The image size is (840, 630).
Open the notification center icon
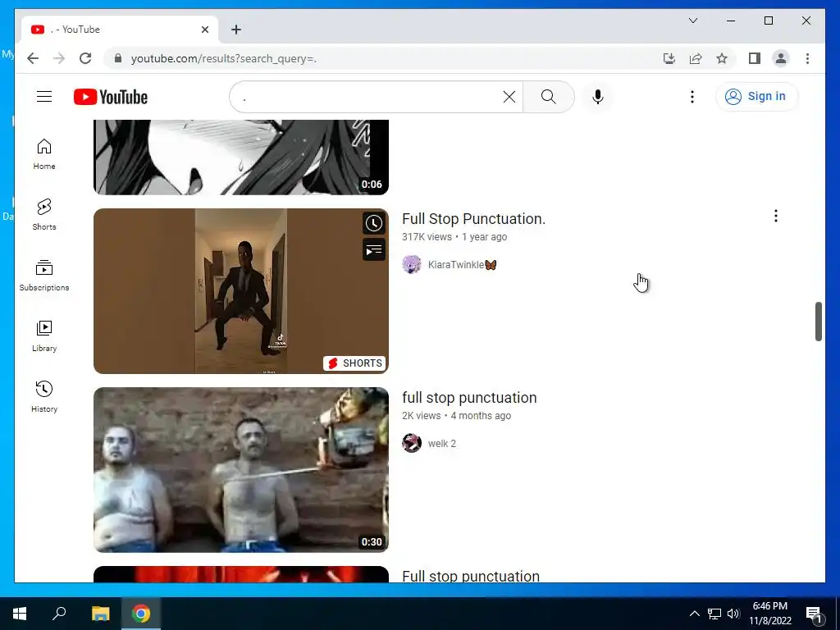pyautogui.click(x=814, y=614)
